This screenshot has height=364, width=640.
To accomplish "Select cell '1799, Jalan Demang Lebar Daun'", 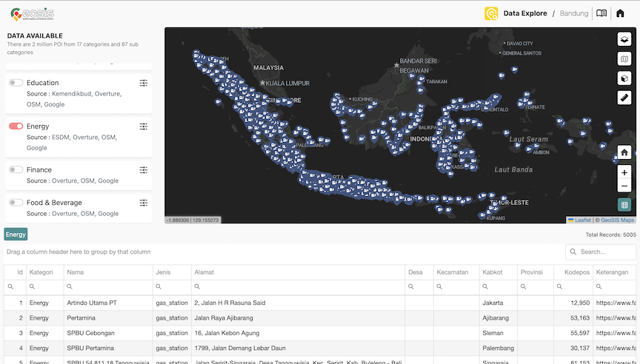I will click(298, 348).
